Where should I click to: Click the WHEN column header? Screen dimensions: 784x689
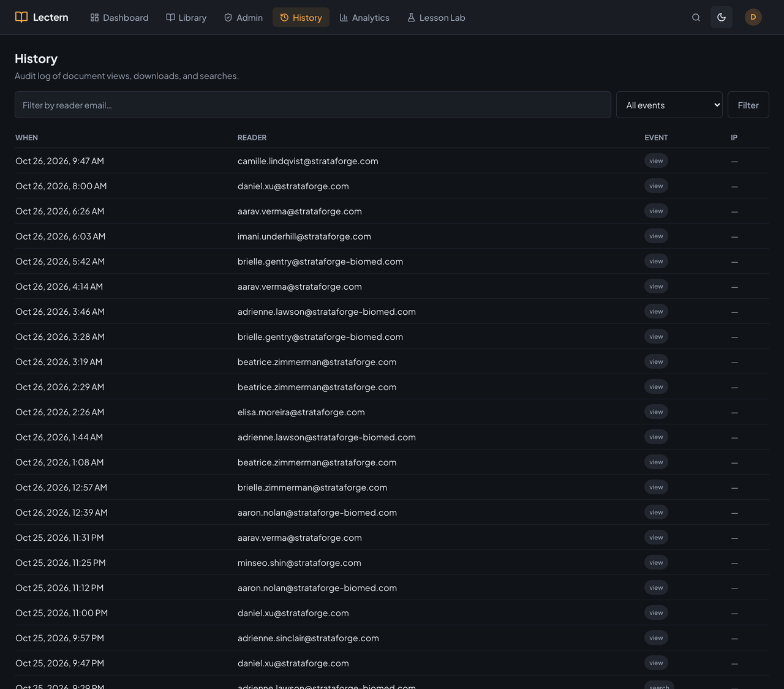(26, 138)
